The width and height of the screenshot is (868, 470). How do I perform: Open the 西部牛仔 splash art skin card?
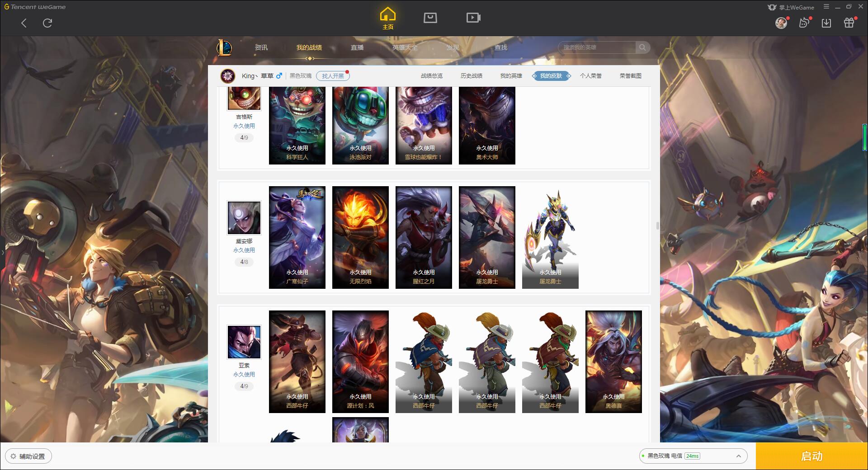297,362
